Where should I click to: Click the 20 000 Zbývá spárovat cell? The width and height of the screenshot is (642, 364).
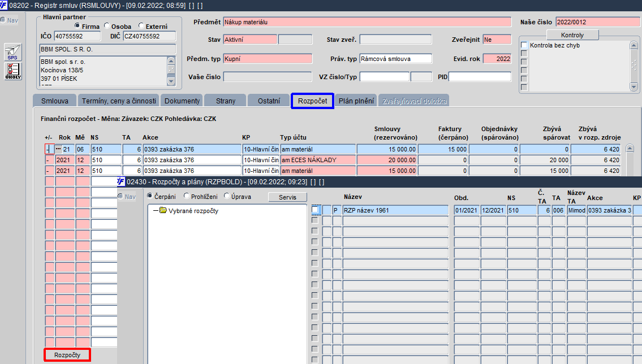coord(545,160)
